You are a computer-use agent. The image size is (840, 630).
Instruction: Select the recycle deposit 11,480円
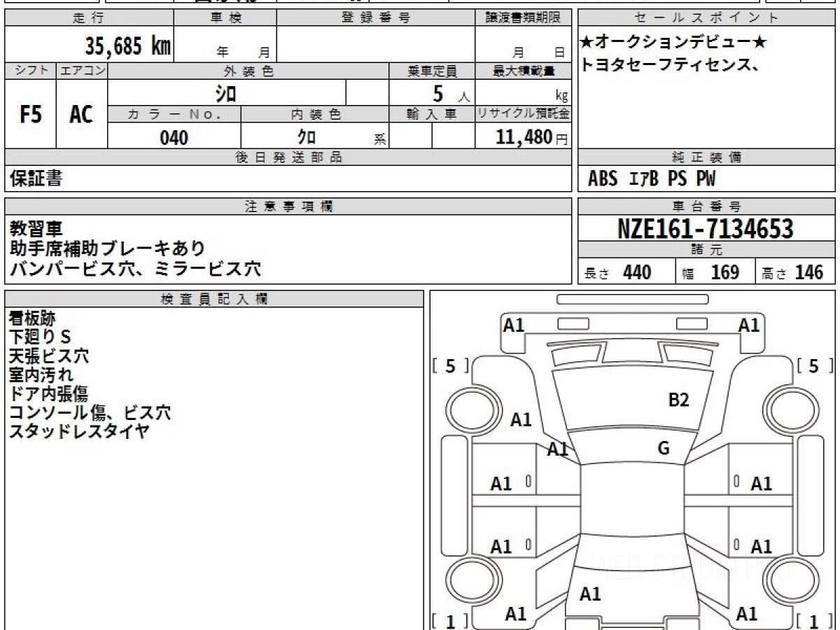[x=531, y=137]
